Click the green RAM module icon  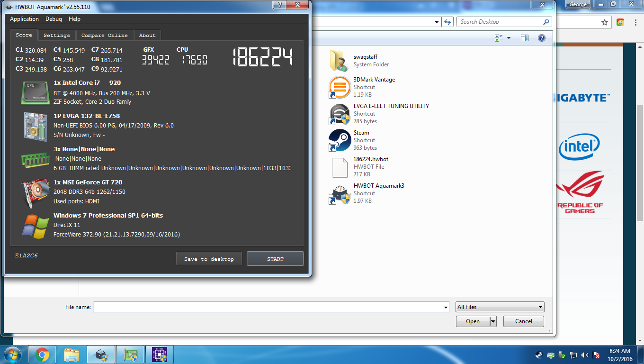pyautogui.click(x=36, y=159)
